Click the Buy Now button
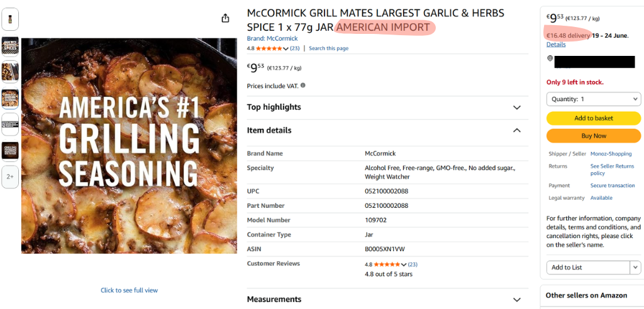The height and width of the screenshot is (309, 644). click(x=594, y=136)
